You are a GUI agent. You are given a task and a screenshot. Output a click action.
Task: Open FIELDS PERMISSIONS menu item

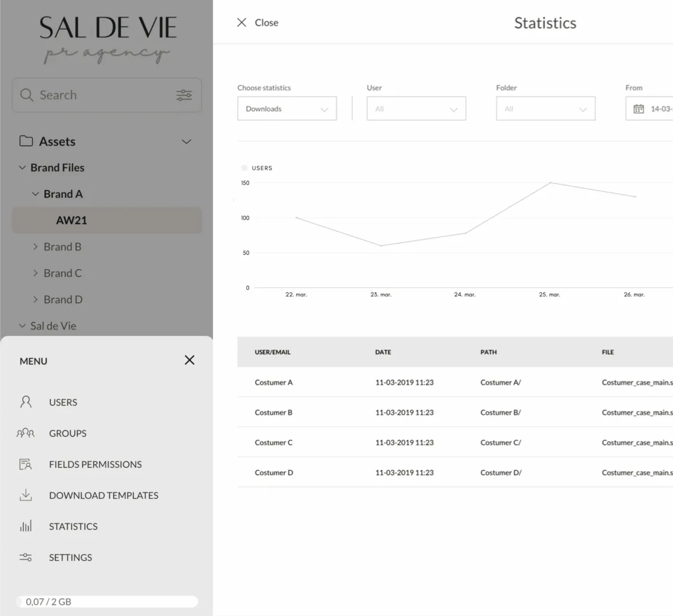point(95,464)
